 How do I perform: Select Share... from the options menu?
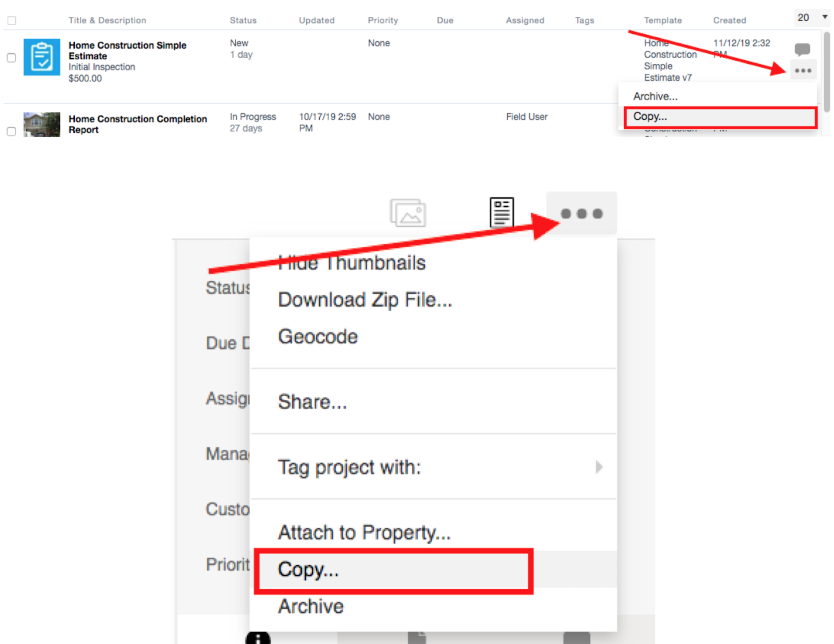(312, 402)
